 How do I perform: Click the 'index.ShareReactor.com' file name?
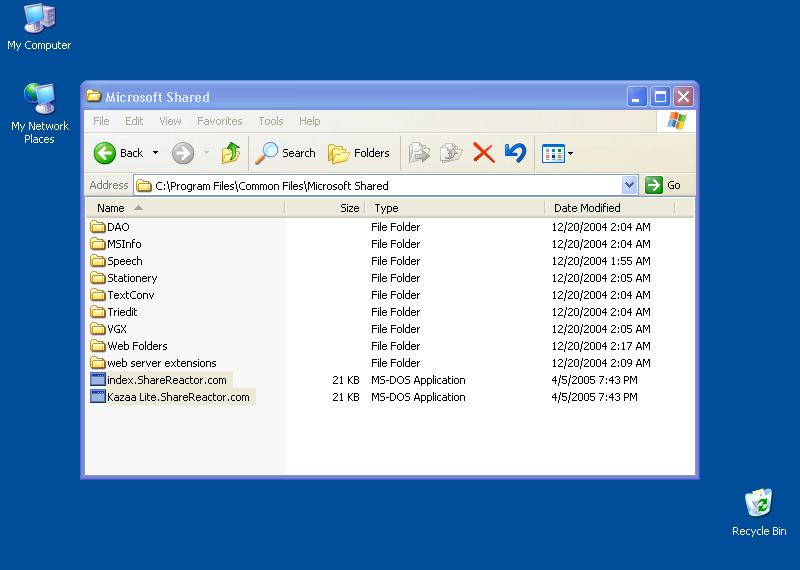(167, 380)
